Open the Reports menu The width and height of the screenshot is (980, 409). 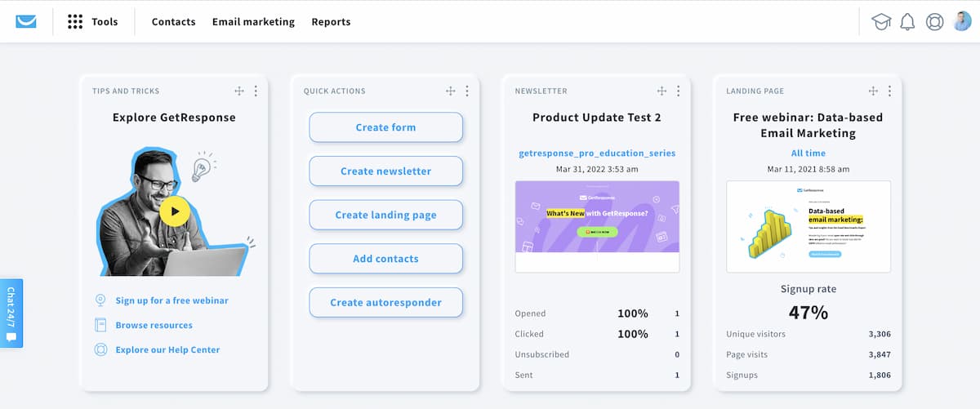point(331,22)
